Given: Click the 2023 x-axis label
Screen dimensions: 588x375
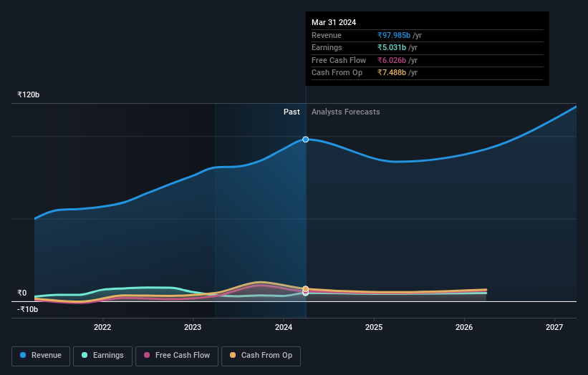Looking at the screenshot, I should click(x=193, y=328).
